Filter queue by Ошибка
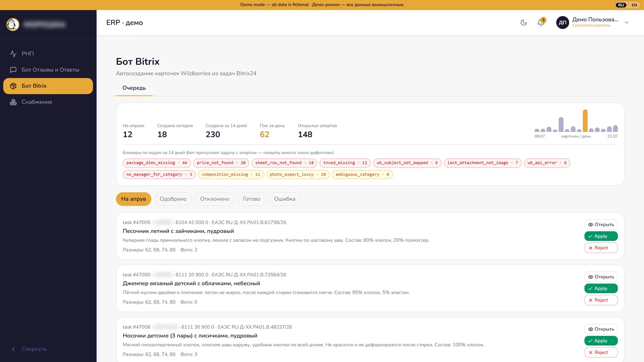 (x=285, y=199)
